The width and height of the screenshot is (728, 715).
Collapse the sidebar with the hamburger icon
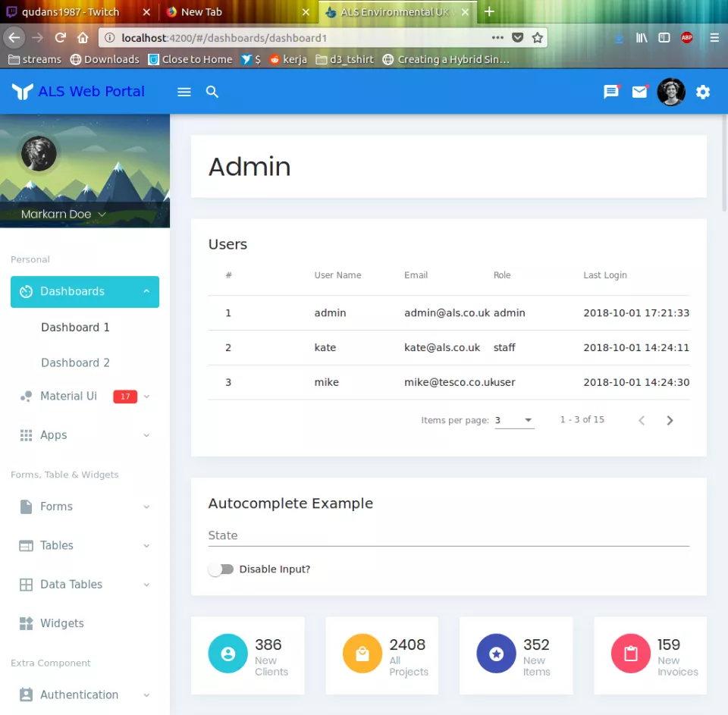point(184,92)
